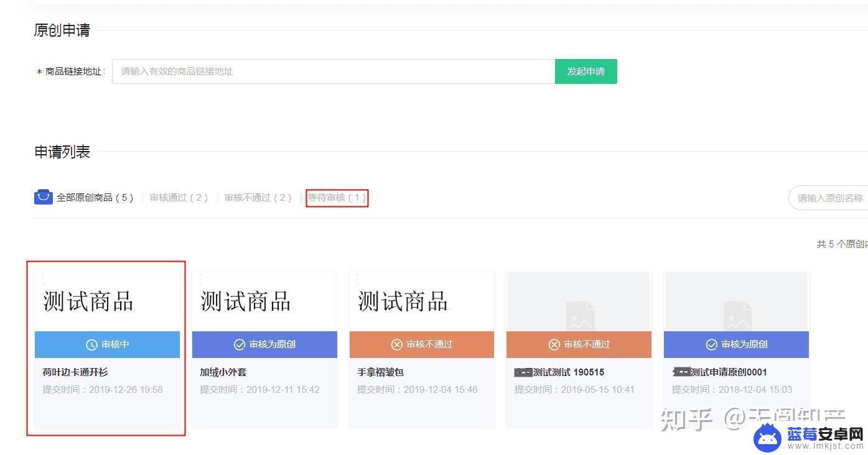Open 加绒小外套 product thumbnail
Image resolution: width=868 pixels, height=455 pixels.
coord(264,301)
